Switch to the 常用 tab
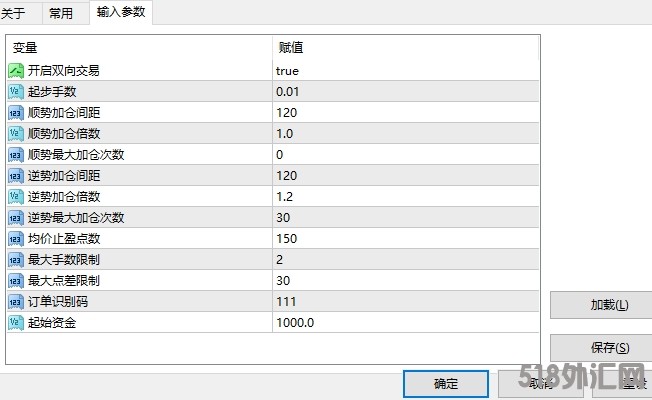The height and width of the screenshot is (400, 652). pyautogui.click(x=61, y=13)
